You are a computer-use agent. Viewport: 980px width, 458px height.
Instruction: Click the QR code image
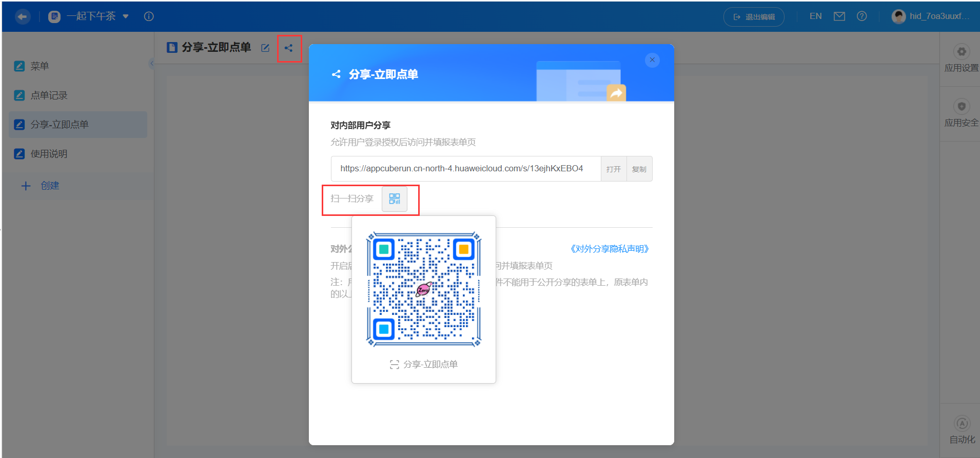click(424, 289)
